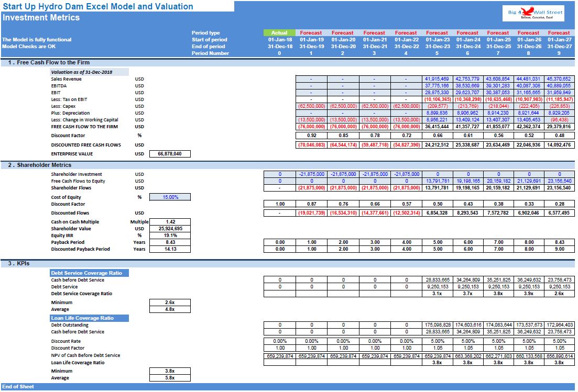
Task: Select Debt Outstanding cell 172,964,403
Action: pyautogui.click(x=559, y=325)
